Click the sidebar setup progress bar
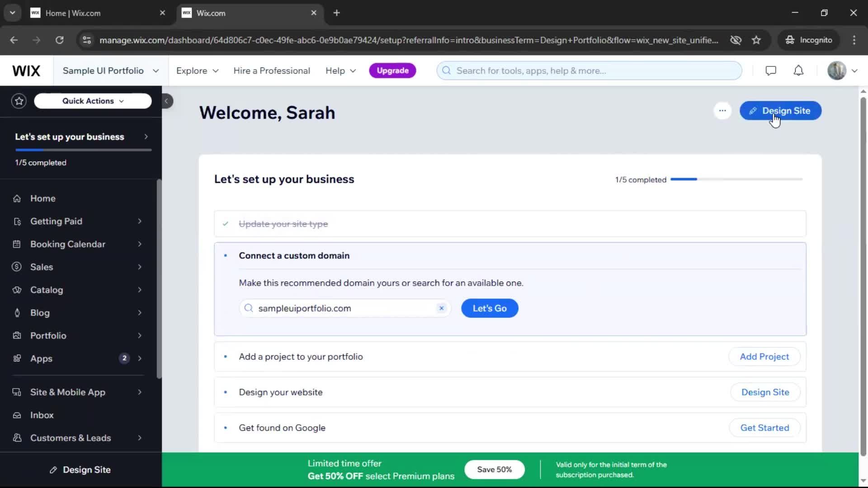 [83, 150]
